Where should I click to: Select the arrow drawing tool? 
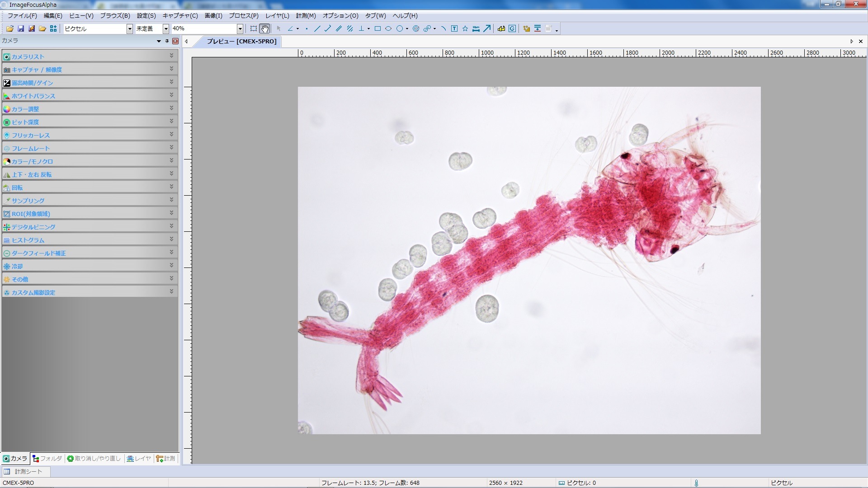pyautogui.click(x=487, y=28)
